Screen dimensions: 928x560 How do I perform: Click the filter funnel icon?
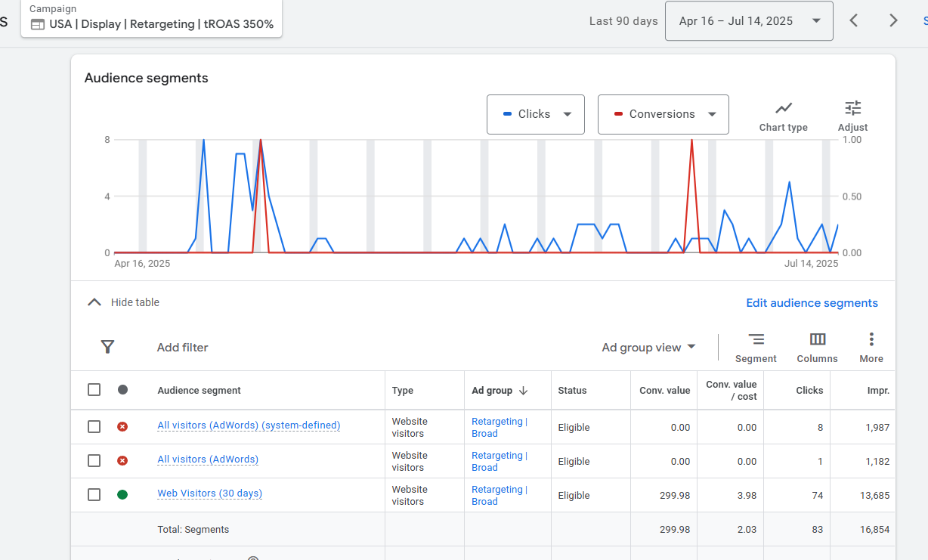click(x=107, y=347)
